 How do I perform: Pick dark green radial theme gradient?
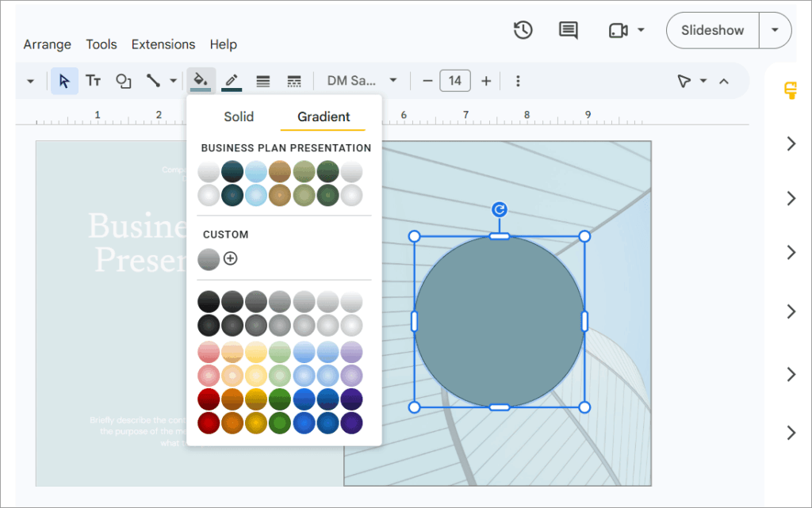[x=327, y=196]
